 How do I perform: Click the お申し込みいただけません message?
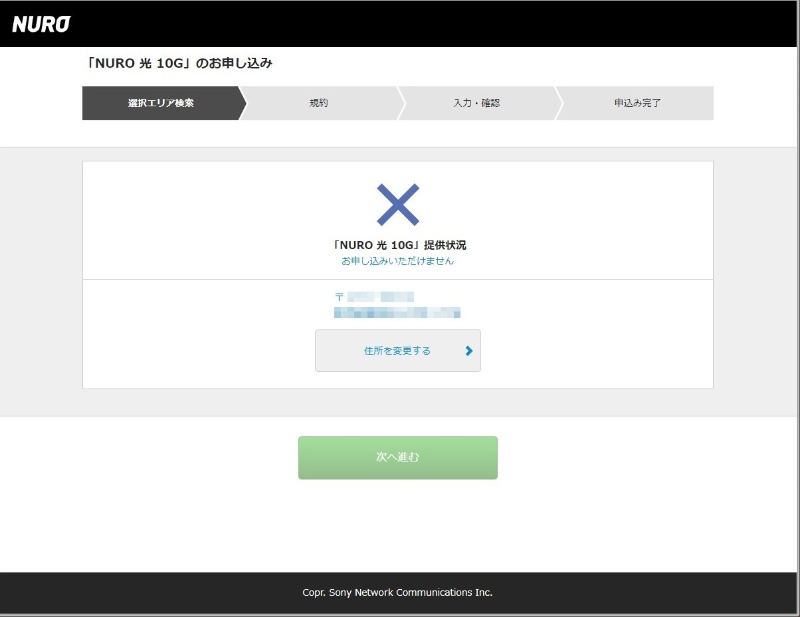pos(397,261)
